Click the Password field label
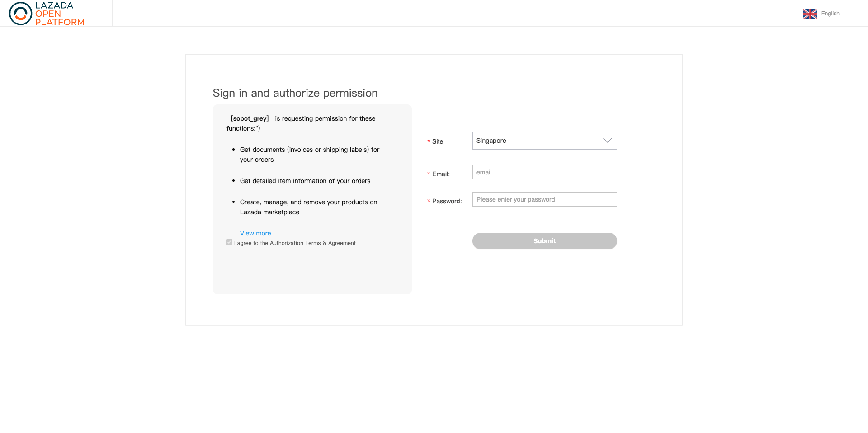The image size is (868, 433). click(x=447, y=201)
